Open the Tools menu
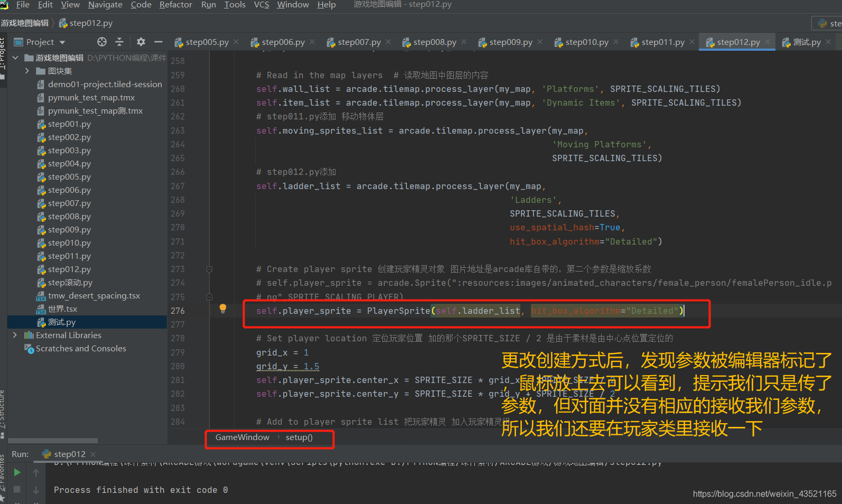The width and height of the screenshot is (842, 504). [x=235, y=5]
